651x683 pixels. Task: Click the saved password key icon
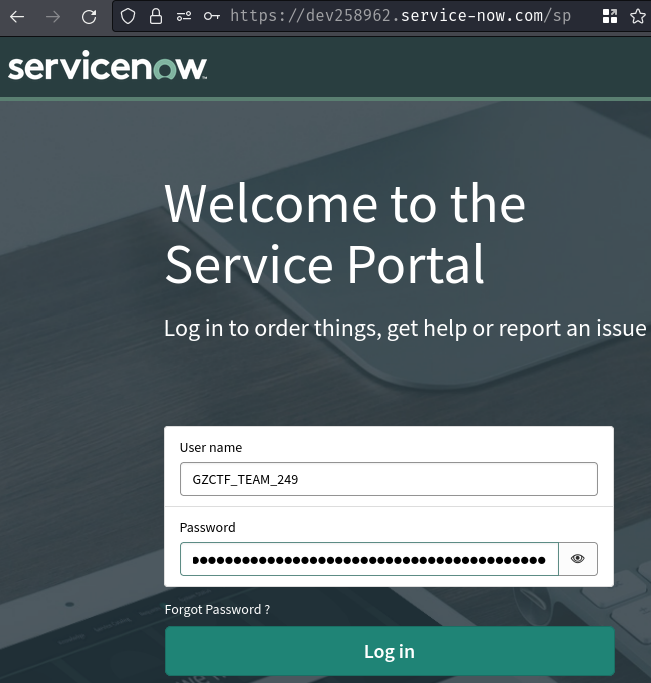click(212, 17)
